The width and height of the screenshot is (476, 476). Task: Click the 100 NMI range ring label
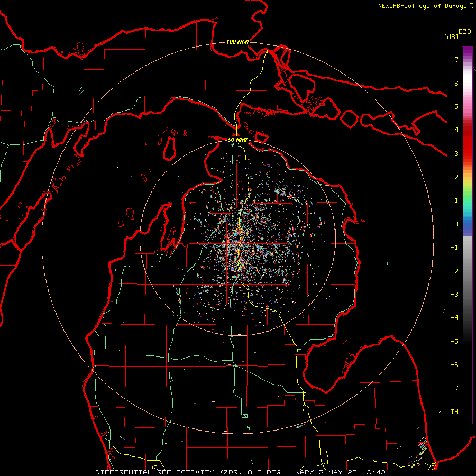coord(237,42)
